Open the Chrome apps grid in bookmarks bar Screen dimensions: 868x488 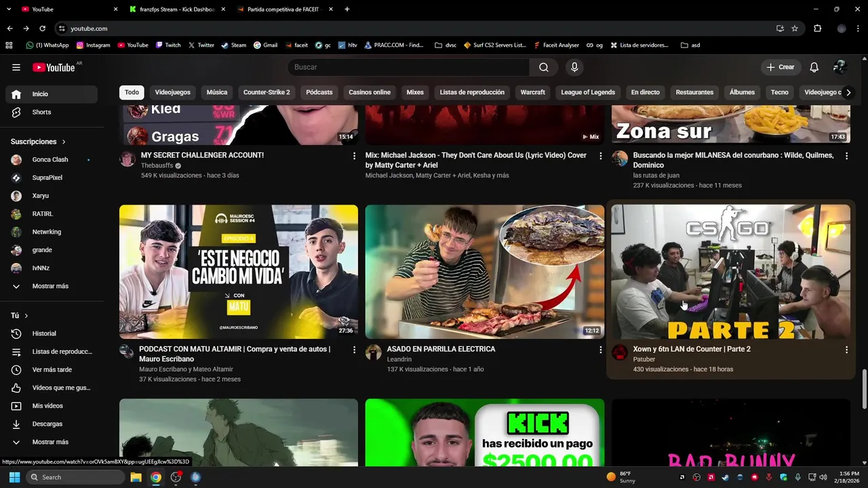[x=9, y=45]
